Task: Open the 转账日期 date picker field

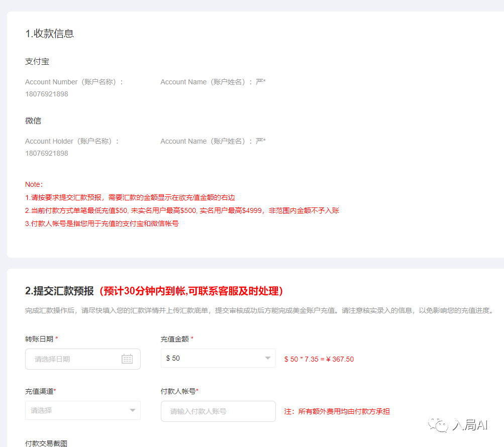Action: (75, 359)
